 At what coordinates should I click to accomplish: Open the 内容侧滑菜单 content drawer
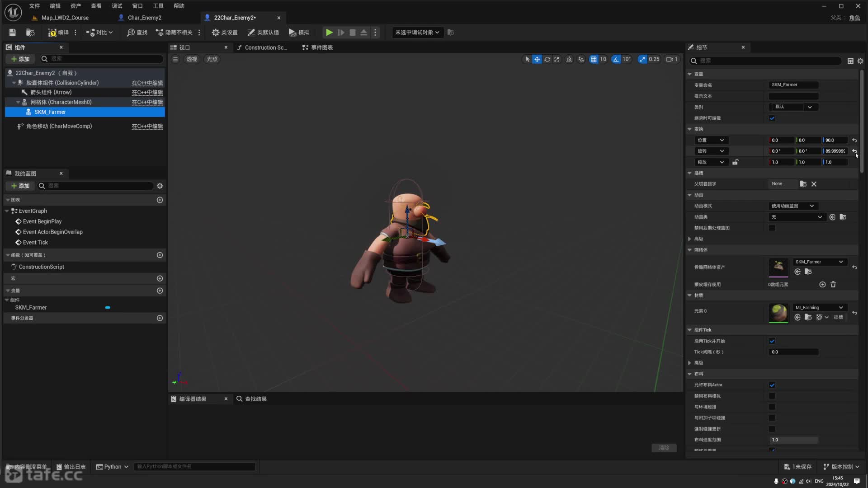click(x=26, y=467)
